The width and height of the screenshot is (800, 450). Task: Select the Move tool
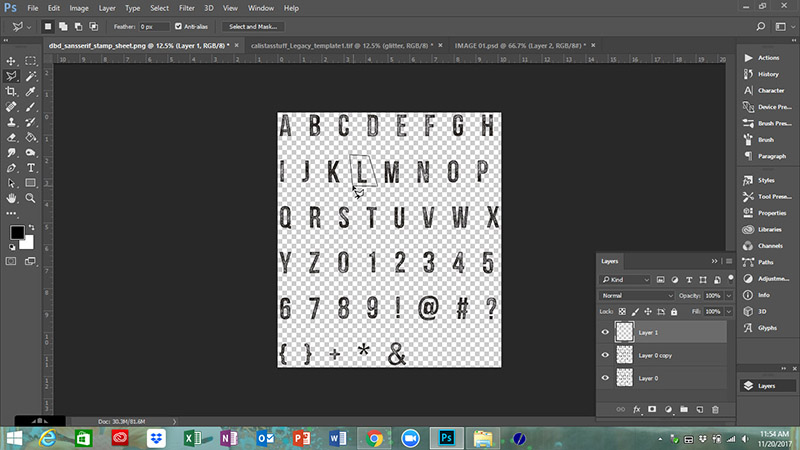12,60
